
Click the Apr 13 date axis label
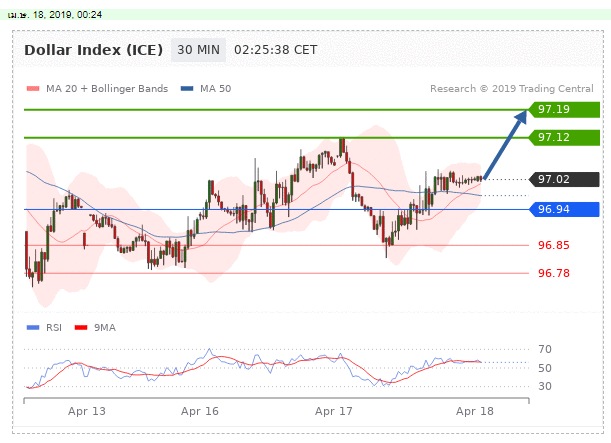(87, 411)
